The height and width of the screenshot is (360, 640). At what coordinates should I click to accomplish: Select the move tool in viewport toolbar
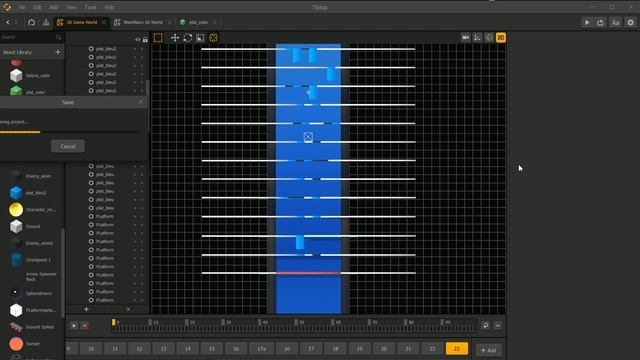point(175,38)
